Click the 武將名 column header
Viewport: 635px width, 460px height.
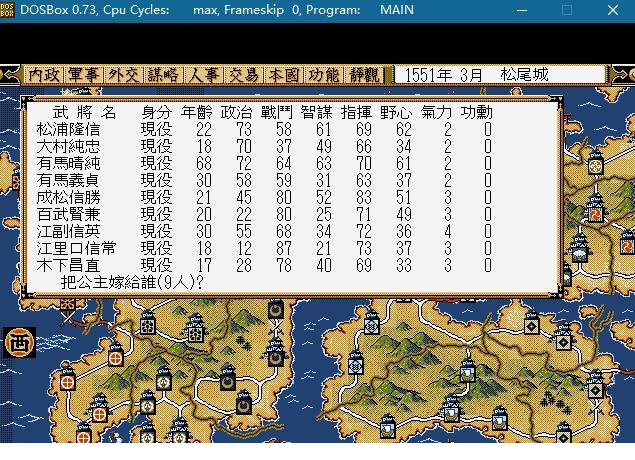click(84, 113)
